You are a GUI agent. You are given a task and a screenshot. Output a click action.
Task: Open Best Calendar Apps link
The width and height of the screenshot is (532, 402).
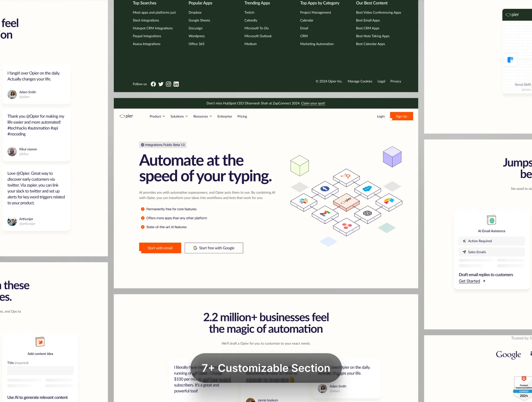370,44
